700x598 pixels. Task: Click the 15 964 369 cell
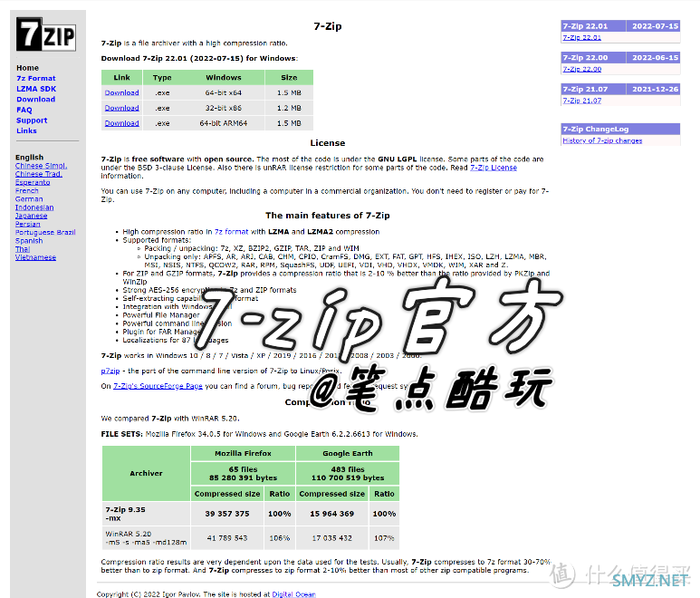(x=332, y=514)
